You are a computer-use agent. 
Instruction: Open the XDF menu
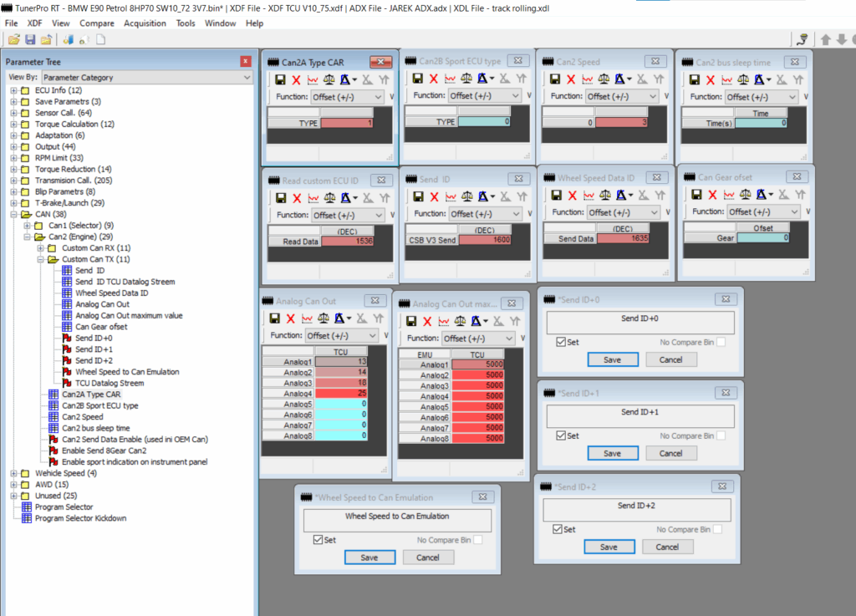34,23
